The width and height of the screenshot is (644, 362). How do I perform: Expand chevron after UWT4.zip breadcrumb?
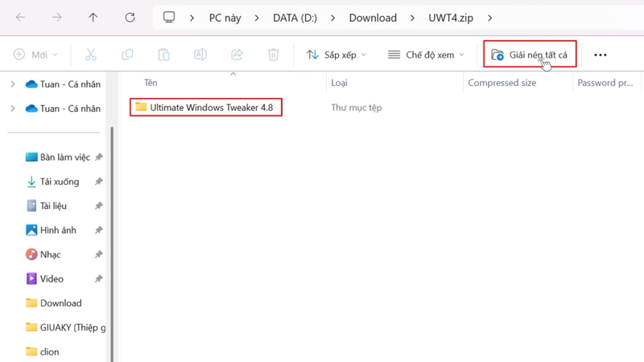coord(490,18)
